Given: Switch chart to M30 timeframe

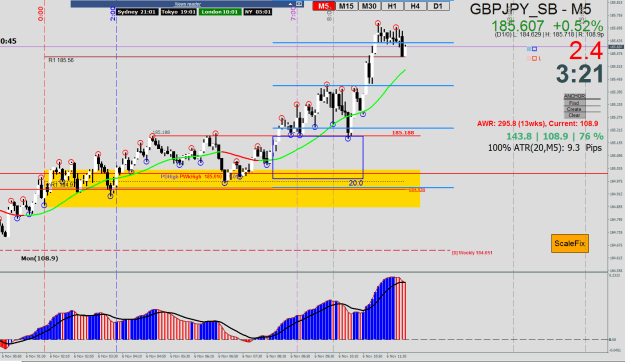Looking at the screenshot, I should (369, 6).
